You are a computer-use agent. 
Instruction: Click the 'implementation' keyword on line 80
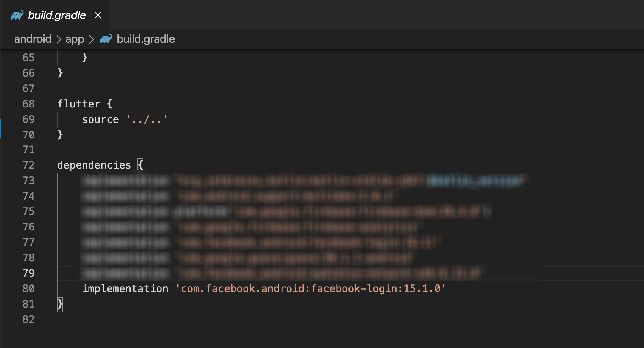(125, 288)
